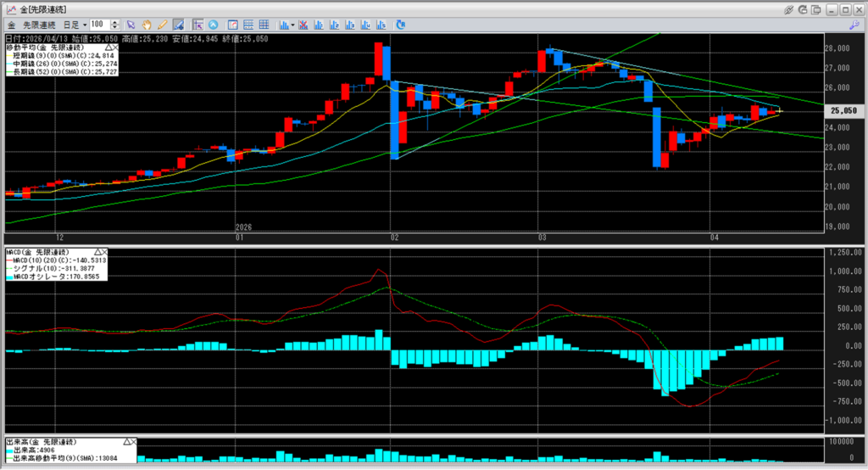Click the 04 month marker on time axis
Viewport: 868px width, 470px height.
[714, 238]
